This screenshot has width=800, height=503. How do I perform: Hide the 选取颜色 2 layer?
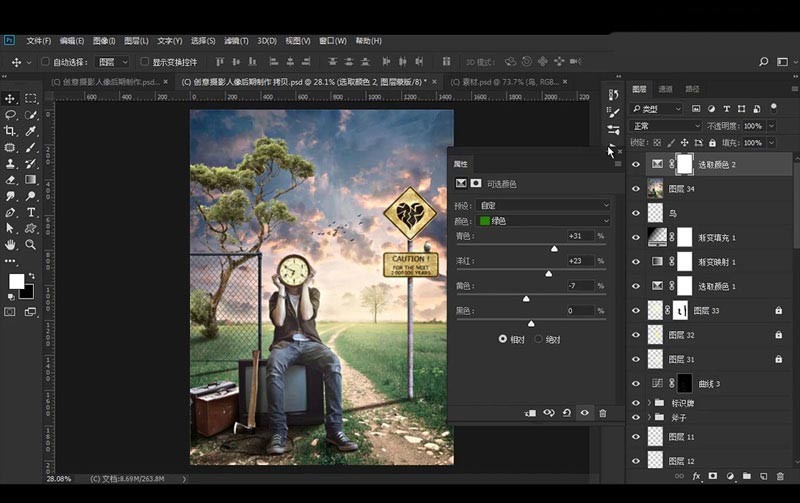[636, 164]
